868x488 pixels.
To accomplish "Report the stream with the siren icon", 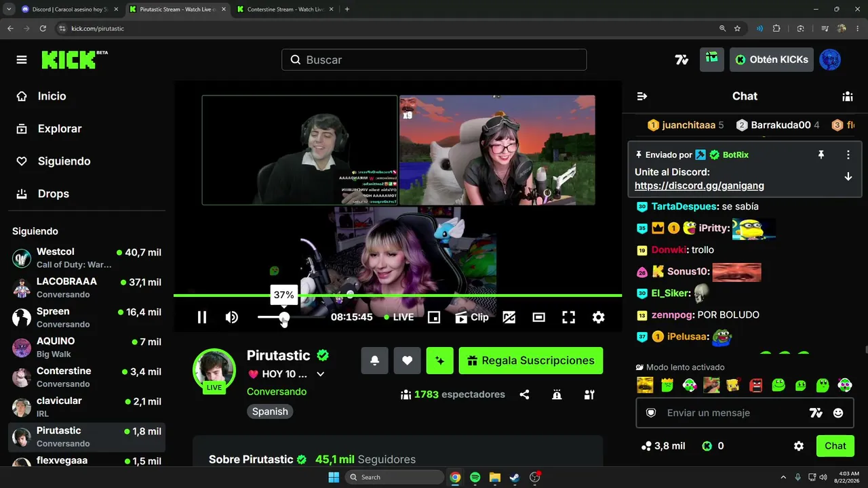I will point(557,394).
